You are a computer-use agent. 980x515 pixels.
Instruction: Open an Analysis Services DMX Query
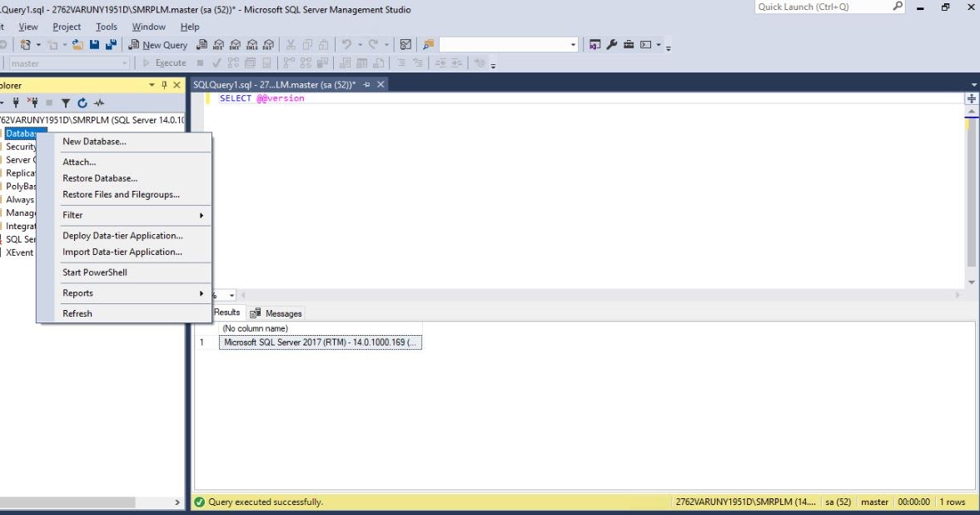tap(235, 45)
